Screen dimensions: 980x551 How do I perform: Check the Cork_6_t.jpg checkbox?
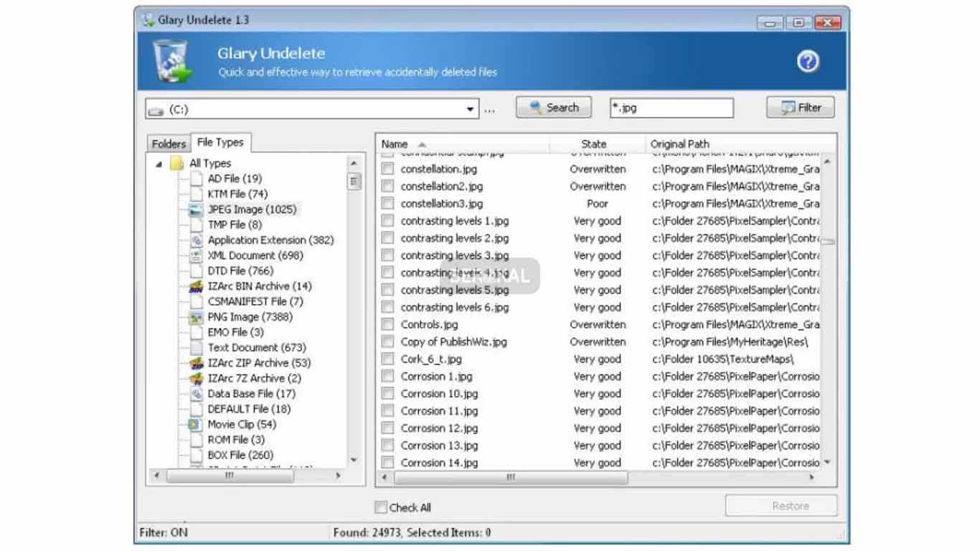click(387, 359)
